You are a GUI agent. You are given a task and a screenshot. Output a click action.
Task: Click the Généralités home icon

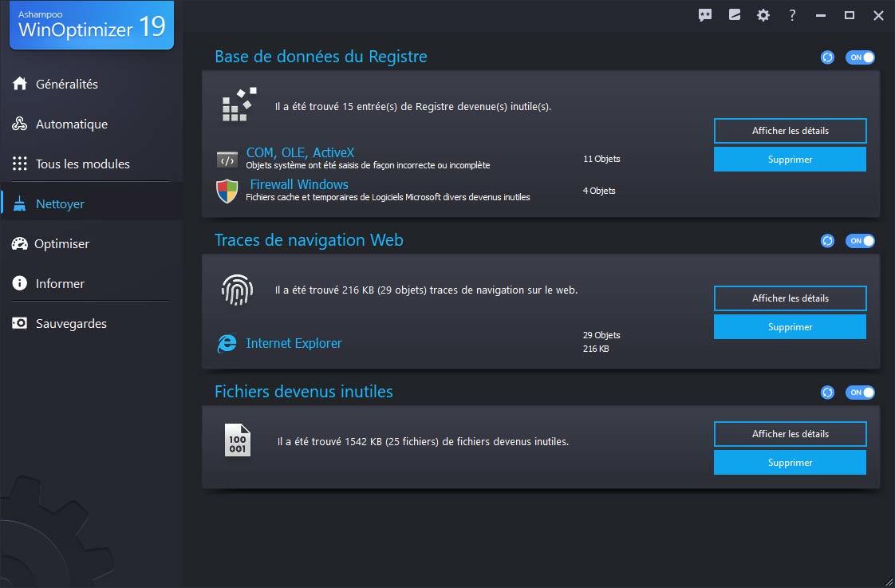20,83
